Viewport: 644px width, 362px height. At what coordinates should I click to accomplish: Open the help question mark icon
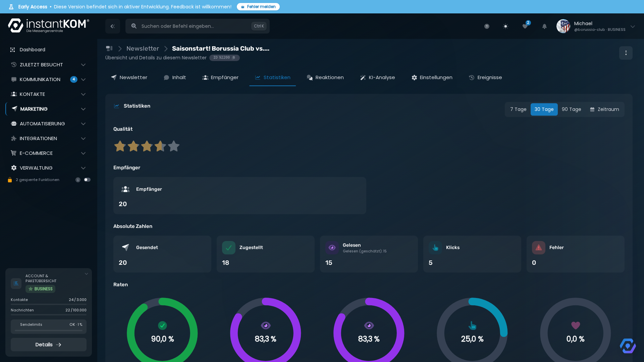[487, 26]
